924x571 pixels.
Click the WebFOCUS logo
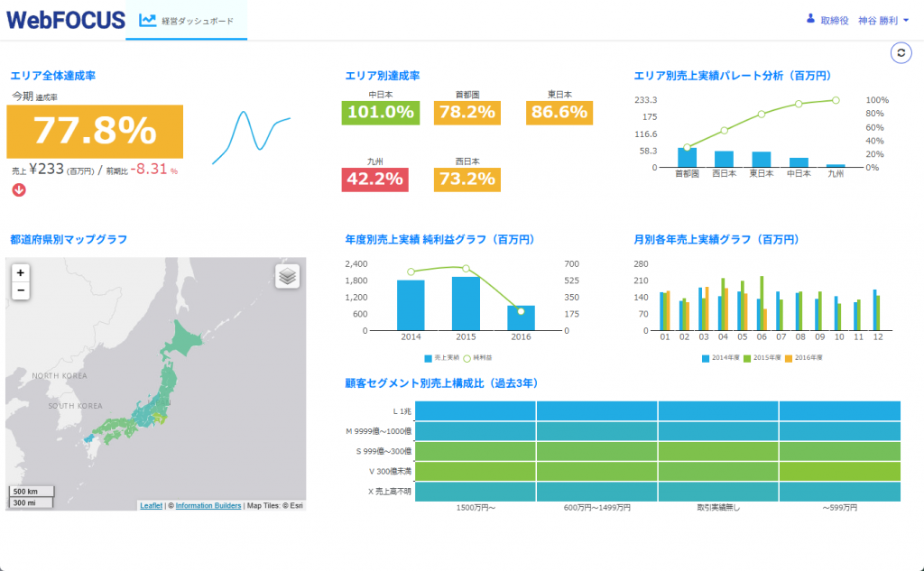(65, 20)
